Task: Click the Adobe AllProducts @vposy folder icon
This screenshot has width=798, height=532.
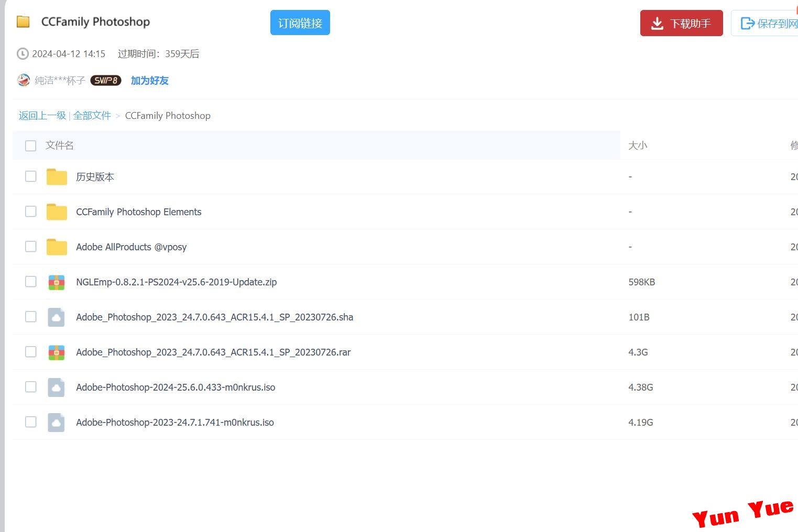Action: point(57,247)
